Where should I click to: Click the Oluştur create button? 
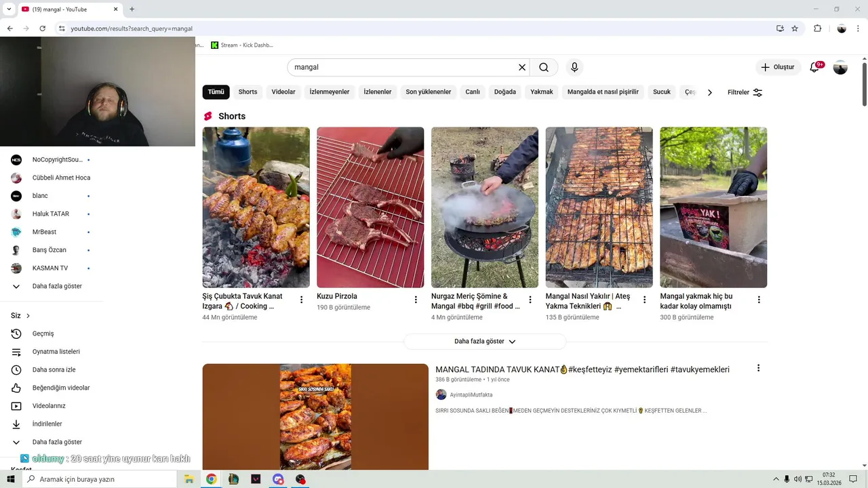[777, 67]
